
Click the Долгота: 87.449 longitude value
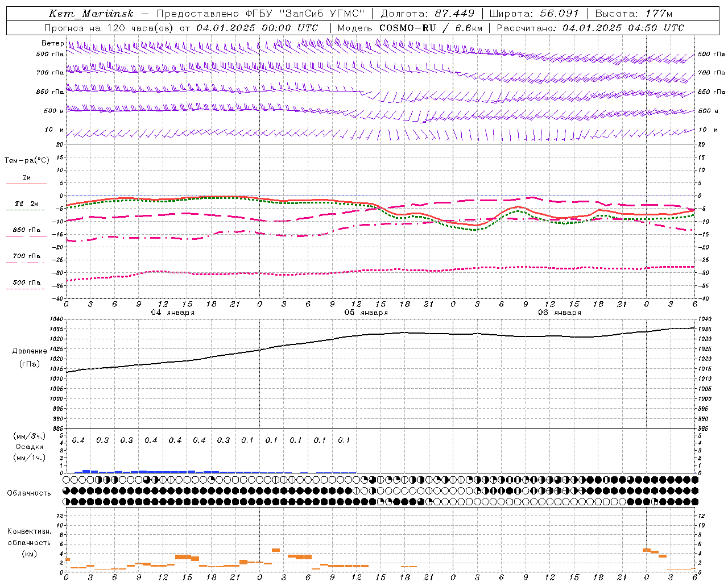(x=427, y=14)
